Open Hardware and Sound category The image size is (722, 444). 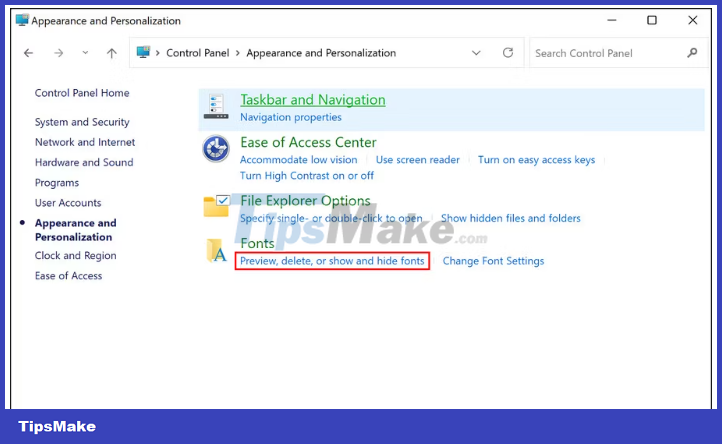point(84,163)
